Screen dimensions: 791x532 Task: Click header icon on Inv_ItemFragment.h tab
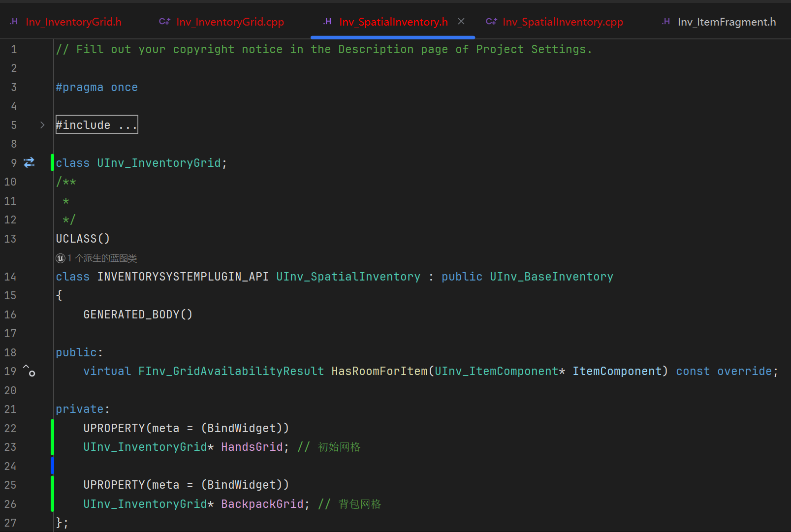coord(666,22)
